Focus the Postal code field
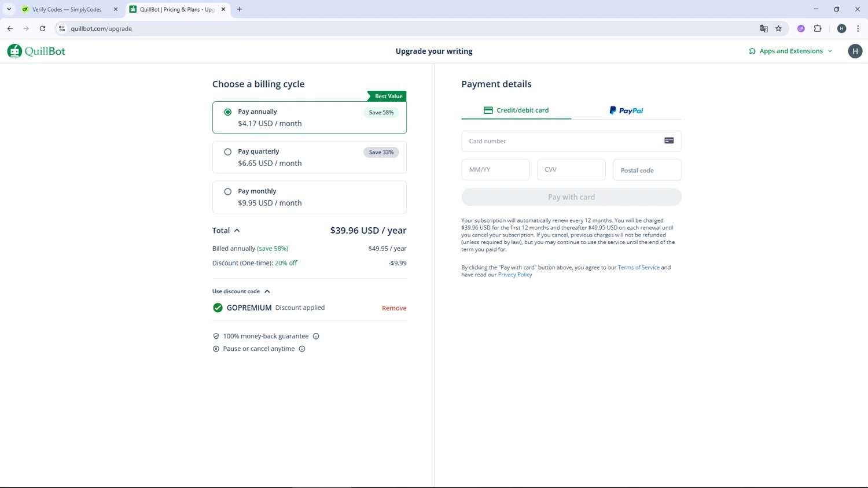This screenshot has height=488, width=868. [x=647, y=170]
